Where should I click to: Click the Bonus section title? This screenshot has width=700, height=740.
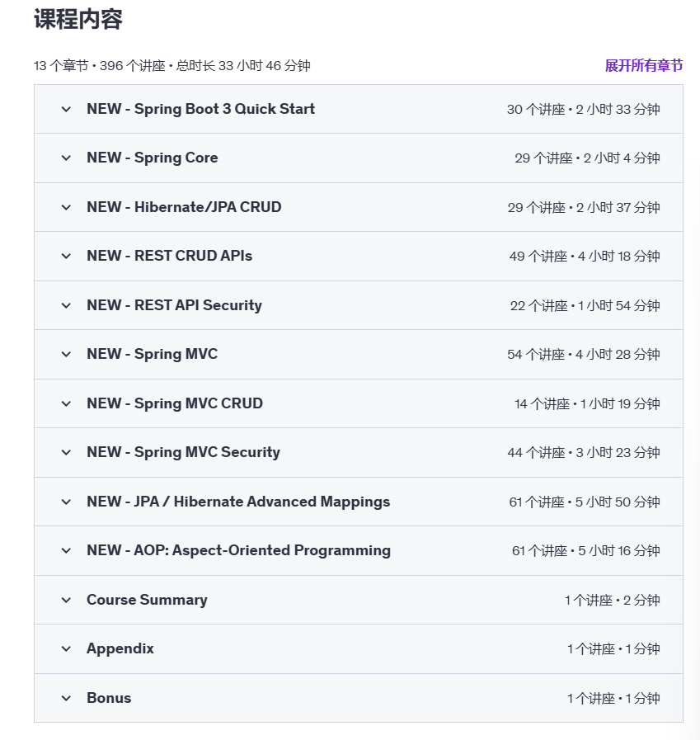(x=109, y=698)
